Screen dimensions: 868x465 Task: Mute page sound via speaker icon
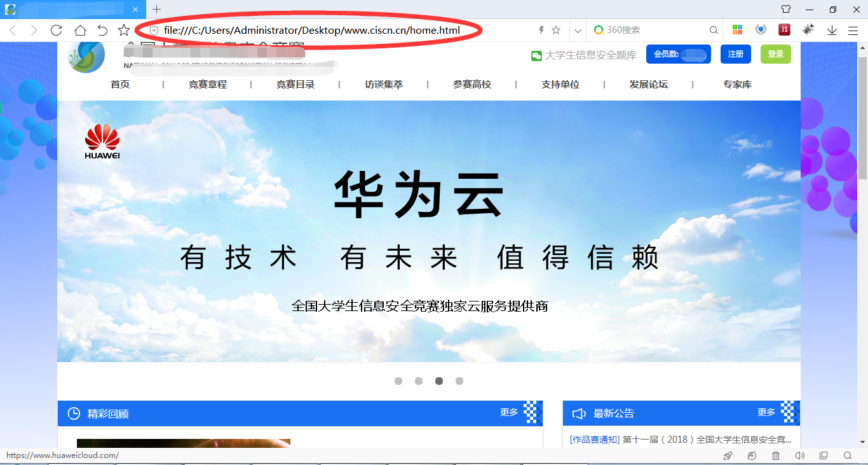tap(799, 455)
